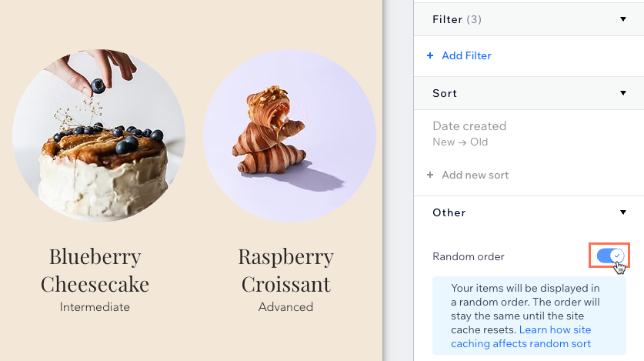Collapse the Sort section arrow
This screenshot has width=644, height=361.
623,93
